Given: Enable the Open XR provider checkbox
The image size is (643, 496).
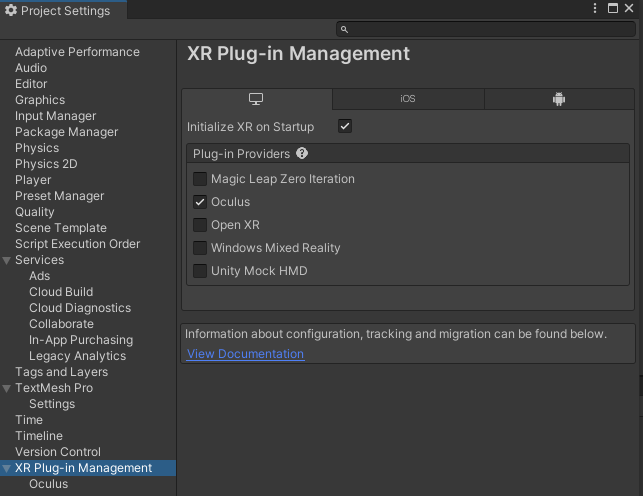Looking at the screenshot, I should (x=200, y=225).
